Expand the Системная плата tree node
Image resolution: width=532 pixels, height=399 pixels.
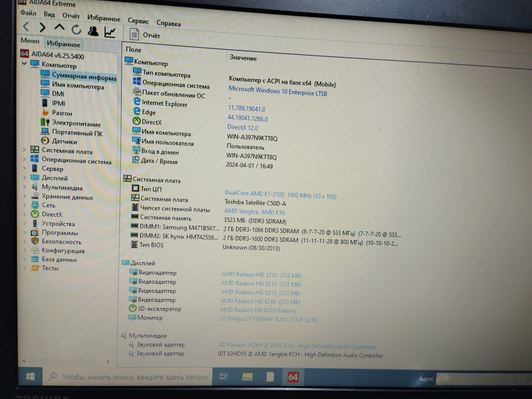tap(24, 150)
